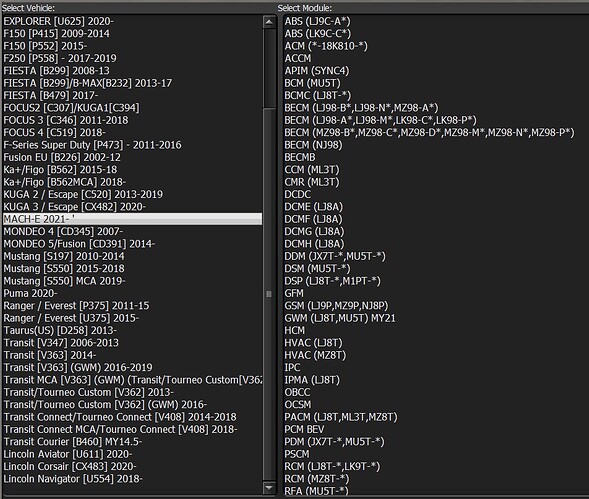Select APIM (SYNC4) module
589x499 pixels.
pos(317,71)
